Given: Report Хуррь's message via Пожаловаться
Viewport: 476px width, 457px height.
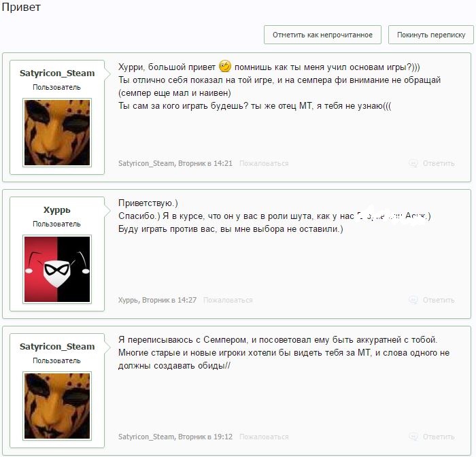Looking at the screenshot, I should 228,300.
